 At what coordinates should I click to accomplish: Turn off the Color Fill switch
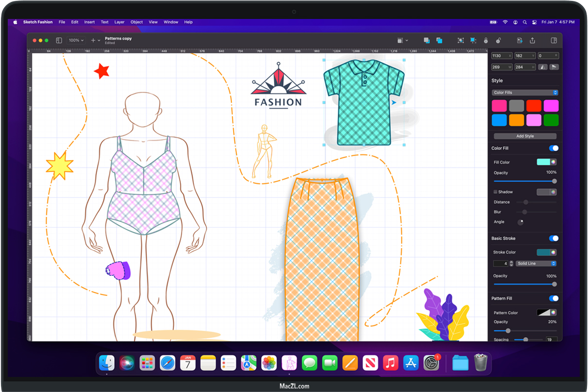pos(553,148)
